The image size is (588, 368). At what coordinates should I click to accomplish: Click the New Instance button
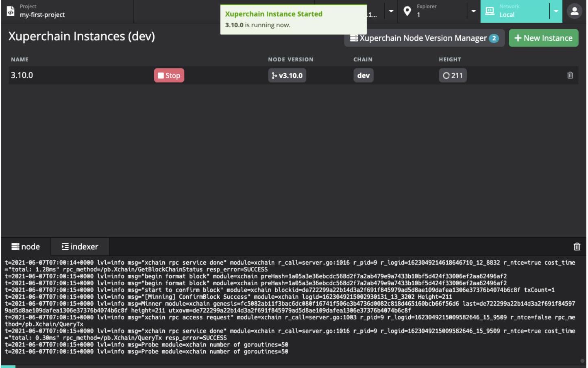[x=543, y=38]
